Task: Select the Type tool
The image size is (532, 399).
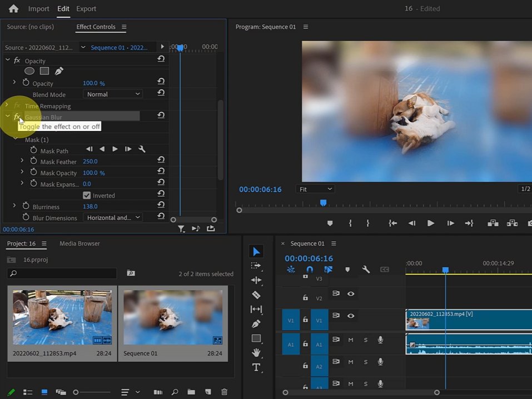Action: tap(256, 367)
